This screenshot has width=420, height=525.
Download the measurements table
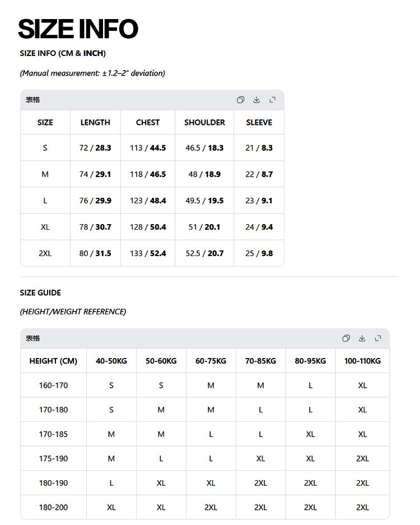[x=256, y=100]
